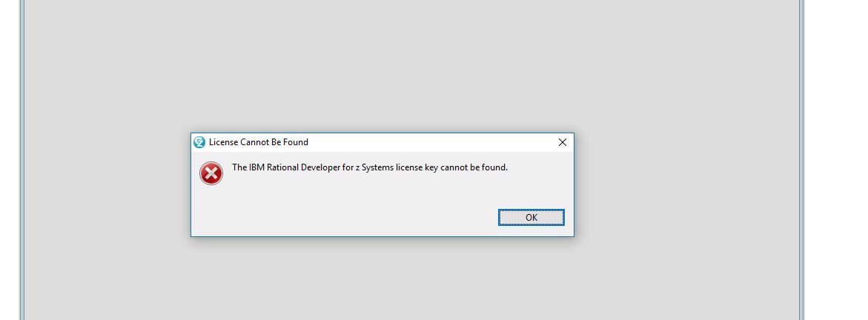Click the License Cannot Be Found title text
The height and width of the screenshot is (320, 868).
[259, 142]
